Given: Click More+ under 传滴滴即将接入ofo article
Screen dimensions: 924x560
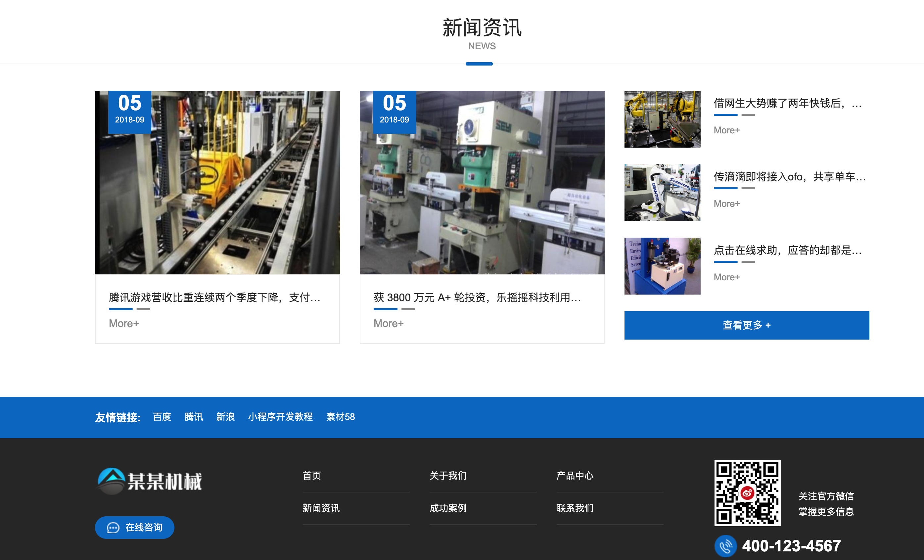Looking at the screenshot, I should click(726, 204).
